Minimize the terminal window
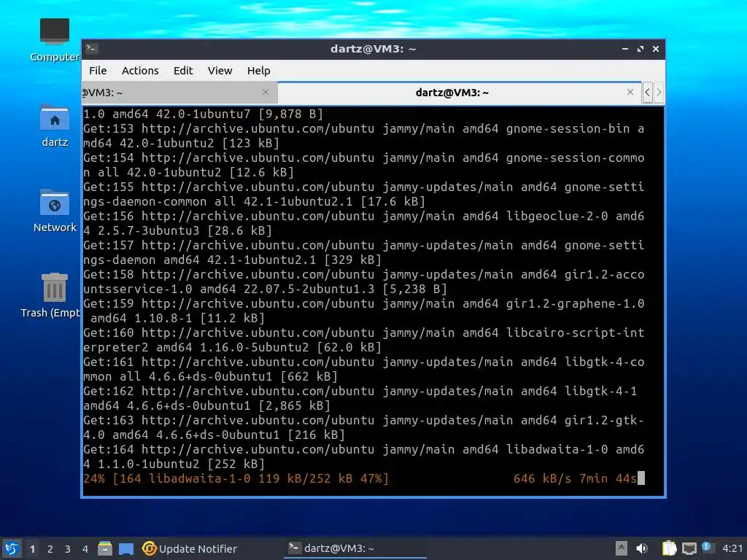This screenshot has height=560, width=747. pos(625,49)
